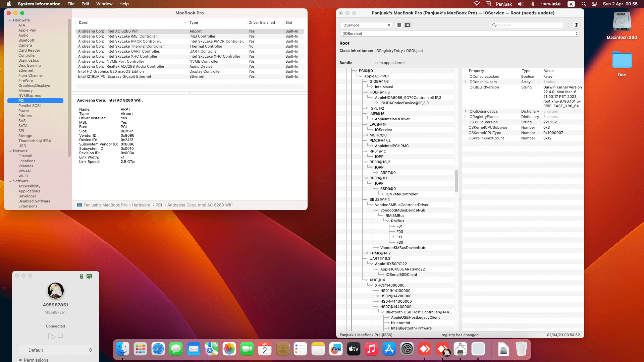Click the AnyDesk file transfer icon
Viewport: 644px width, 362px height.
tap(51, 336)
